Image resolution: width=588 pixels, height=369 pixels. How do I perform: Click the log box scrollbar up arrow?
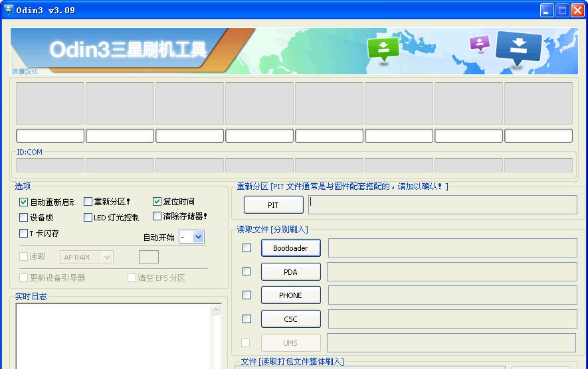[216, 310]
